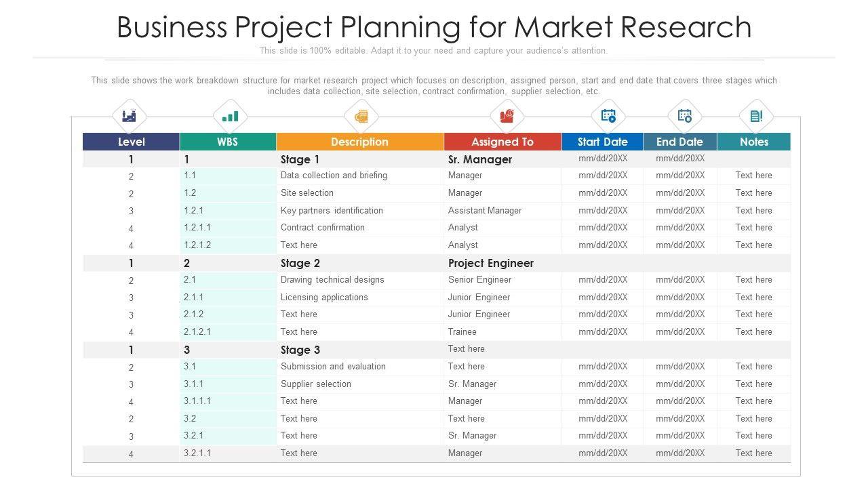868x488 pixels.
Task: Click the red icon above Assigned To
Action: [507, 117]
